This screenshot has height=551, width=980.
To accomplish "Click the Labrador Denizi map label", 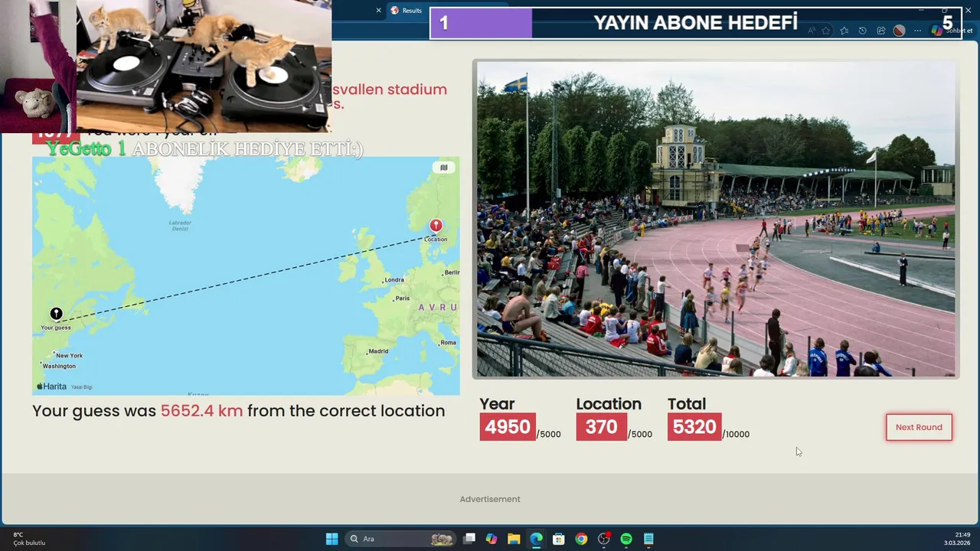I will point(180,225).
